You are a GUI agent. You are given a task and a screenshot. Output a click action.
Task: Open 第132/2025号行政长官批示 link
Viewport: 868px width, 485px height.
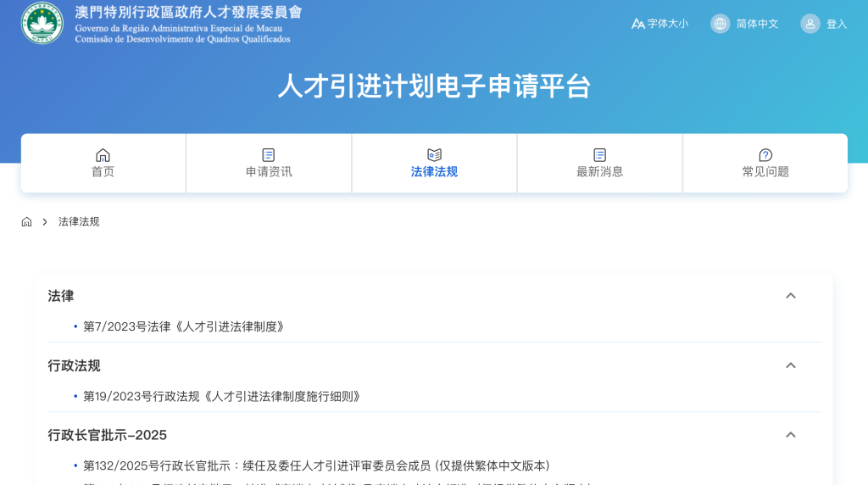tap(316, 465)
